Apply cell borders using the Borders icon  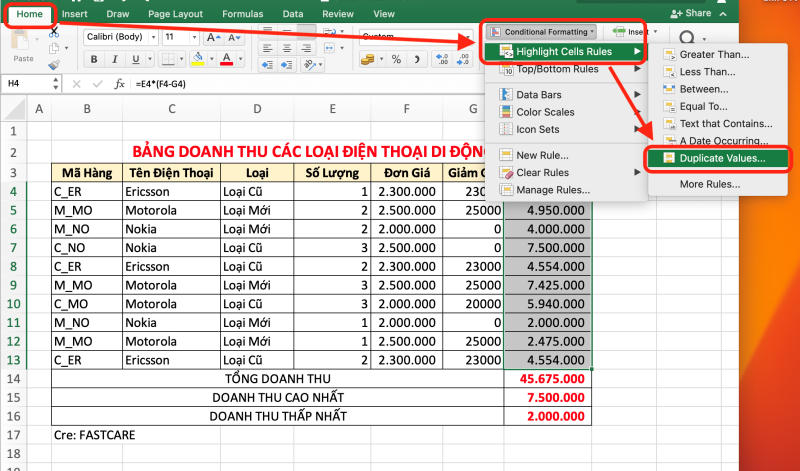tap(168, 59)
